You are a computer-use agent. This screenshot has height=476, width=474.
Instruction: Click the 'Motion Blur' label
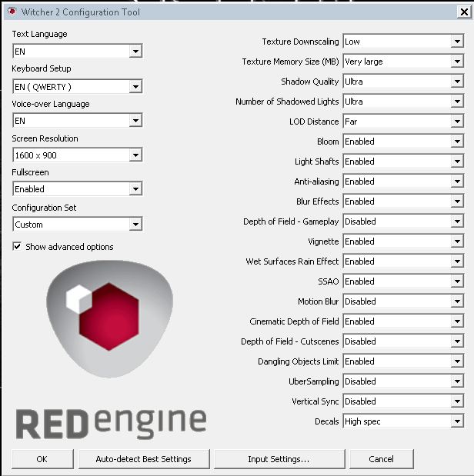319,301
